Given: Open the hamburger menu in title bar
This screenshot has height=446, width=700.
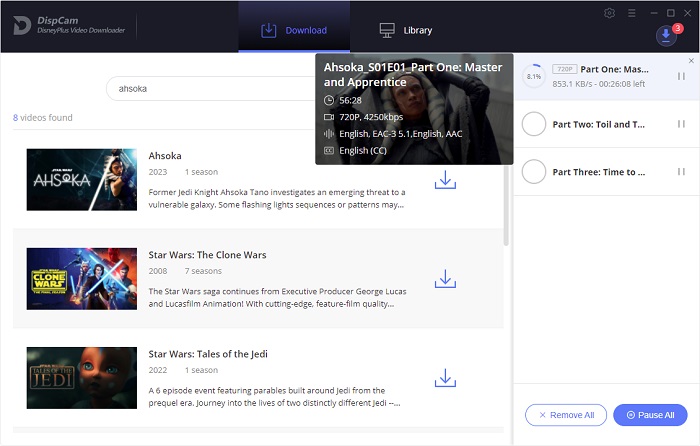Looking at the screenshot, I should (x=630, y=13).
